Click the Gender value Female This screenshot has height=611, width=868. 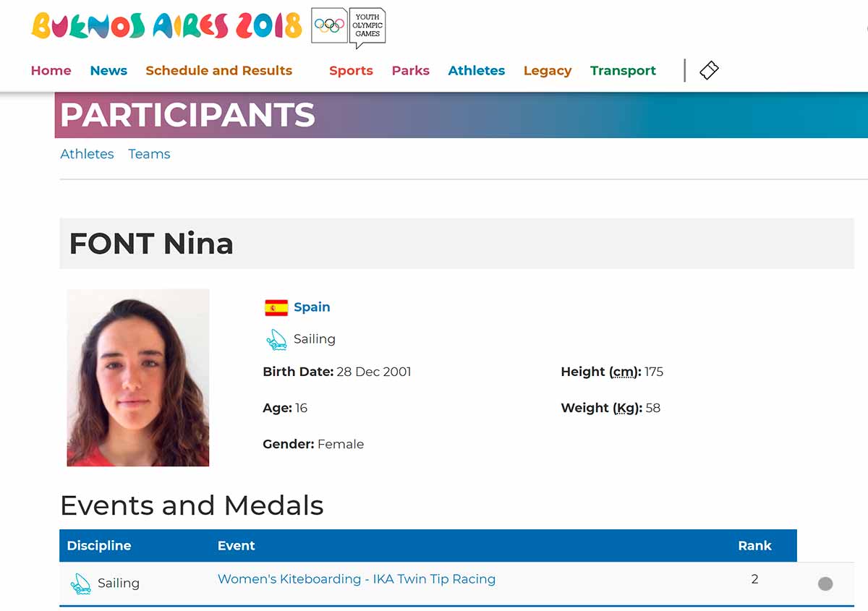tap(341, 444)
